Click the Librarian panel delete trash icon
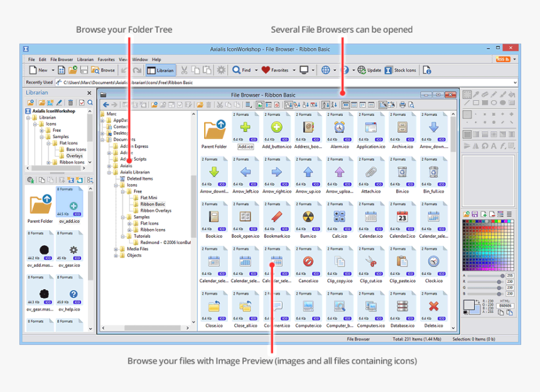Screen dimensions: 540x392 [x=70, y=102]
